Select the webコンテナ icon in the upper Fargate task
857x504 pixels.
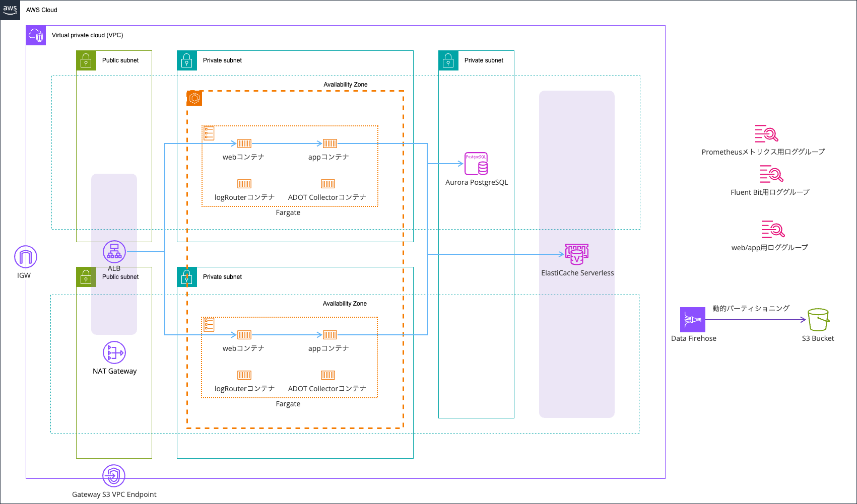(x=244, y=143)
